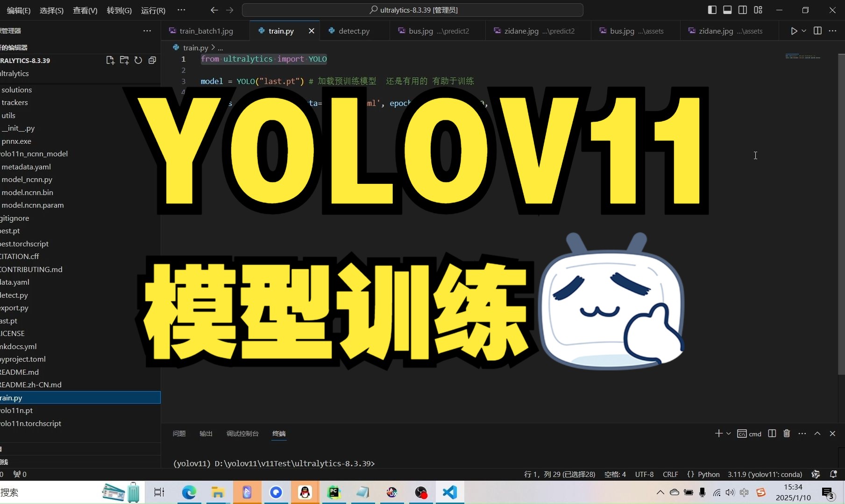845x504 pixels.
Task: Select model_ncnn.py in file tree
Action: click(x=80, y=179)
